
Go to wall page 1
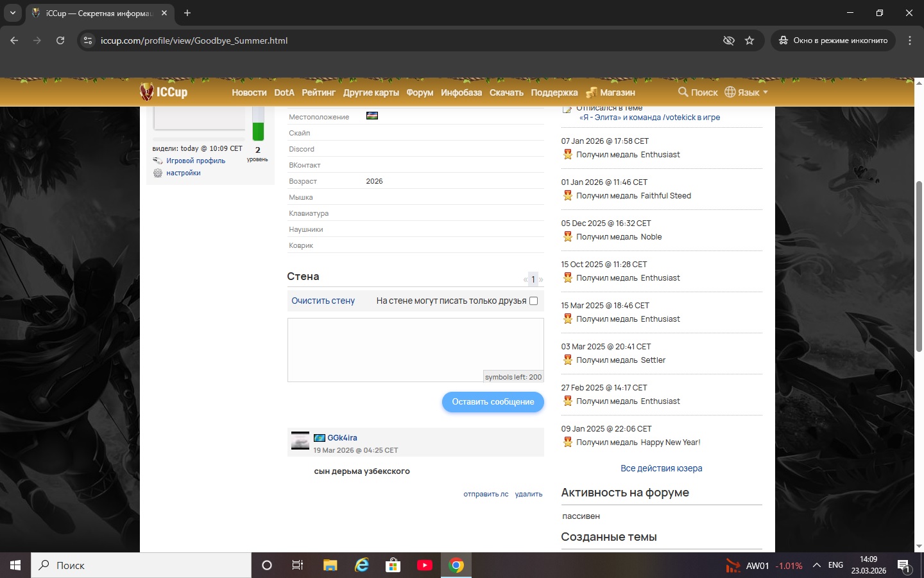point(533,279)
